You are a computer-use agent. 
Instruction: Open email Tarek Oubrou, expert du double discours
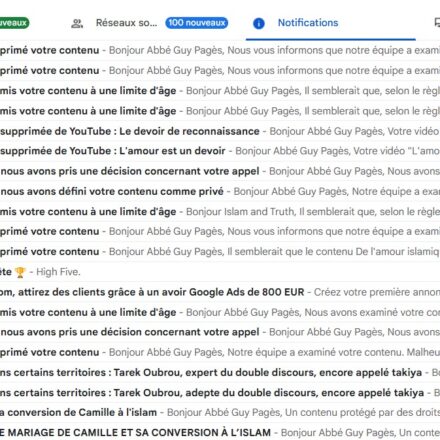220,372
